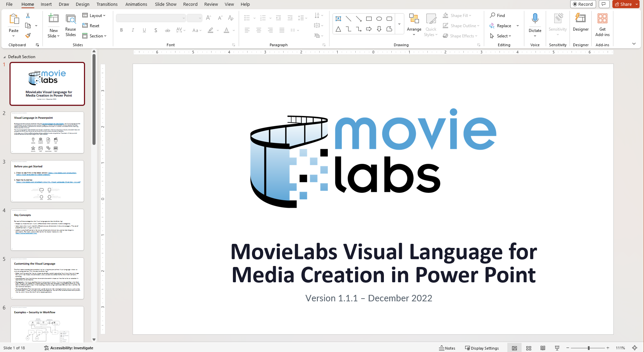The width and height of the screenshot is (644, 352).
Task: Open the File menu
Action: point(9,4)
